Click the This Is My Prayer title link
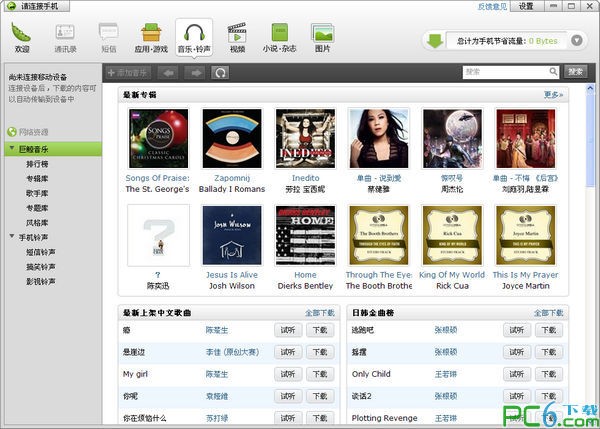 coord(525,275)
